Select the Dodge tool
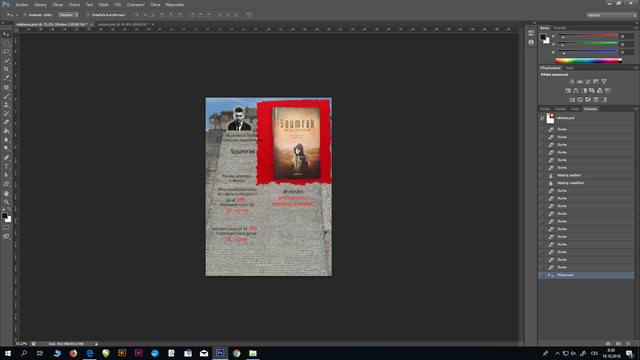 6,149
